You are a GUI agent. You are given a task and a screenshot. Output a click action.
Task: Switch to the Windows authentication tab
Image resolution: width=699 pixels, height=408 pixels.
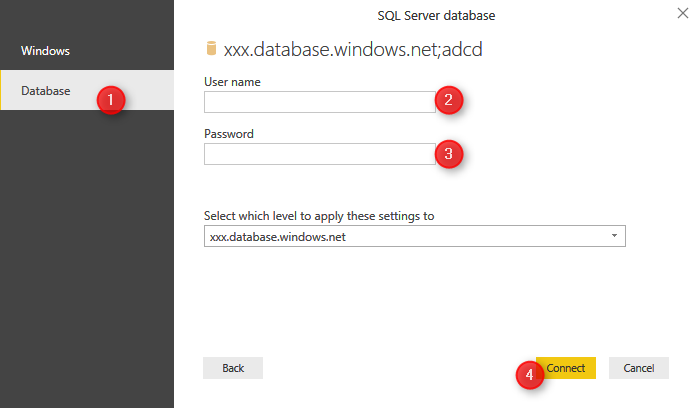[x=45, y=50]
